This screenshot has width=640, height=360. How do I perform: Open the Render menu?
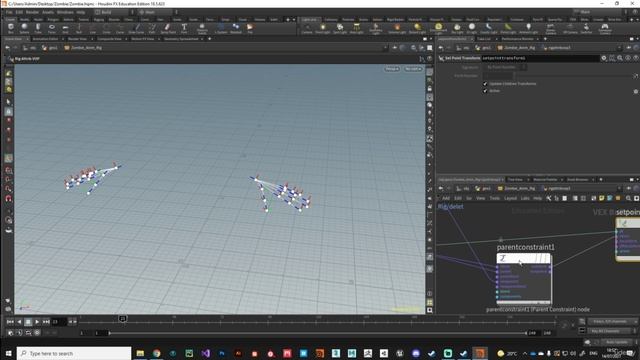point(32,12)
